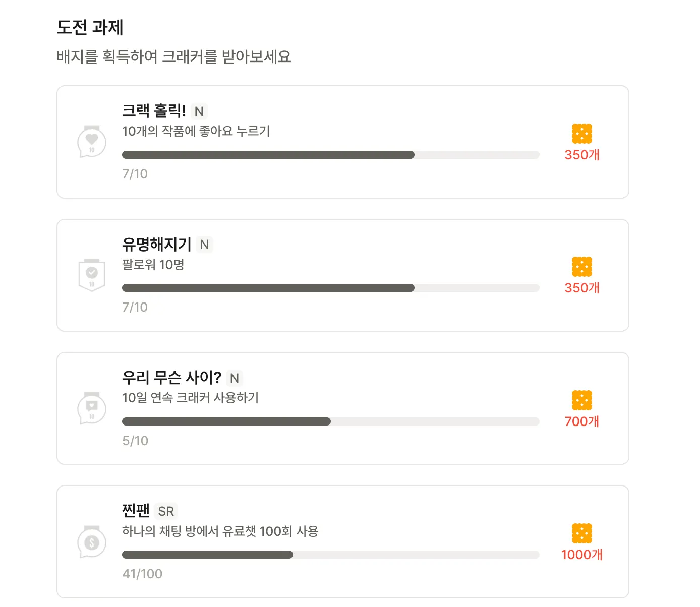Click the 700개 cracker reward text

(581, 421)
